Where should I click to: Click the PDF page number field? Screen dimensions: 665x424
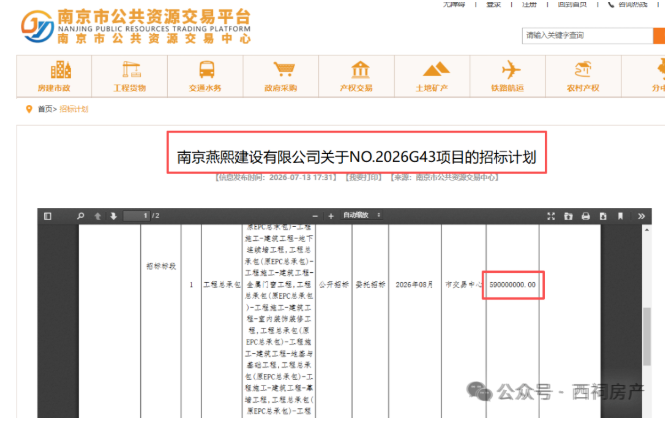click(137, 216)
